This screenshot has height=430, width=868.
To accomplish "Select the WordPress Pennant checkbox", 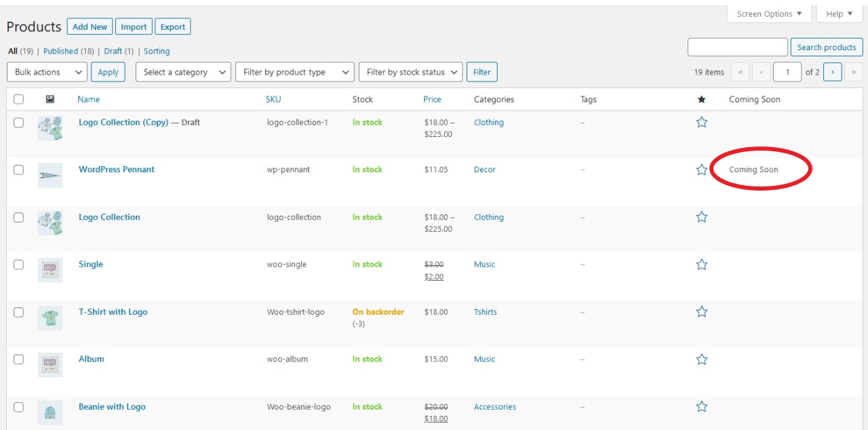I will (18, 170).
